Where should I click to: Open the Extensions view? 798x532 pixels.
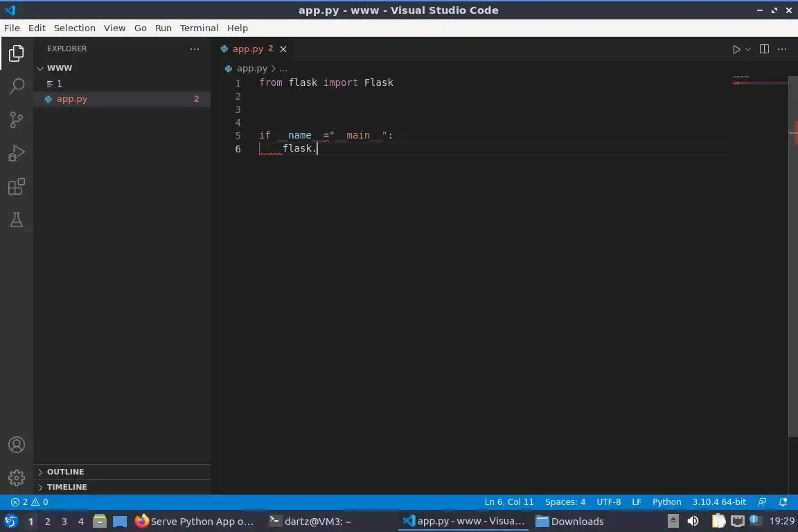point(17,186)
